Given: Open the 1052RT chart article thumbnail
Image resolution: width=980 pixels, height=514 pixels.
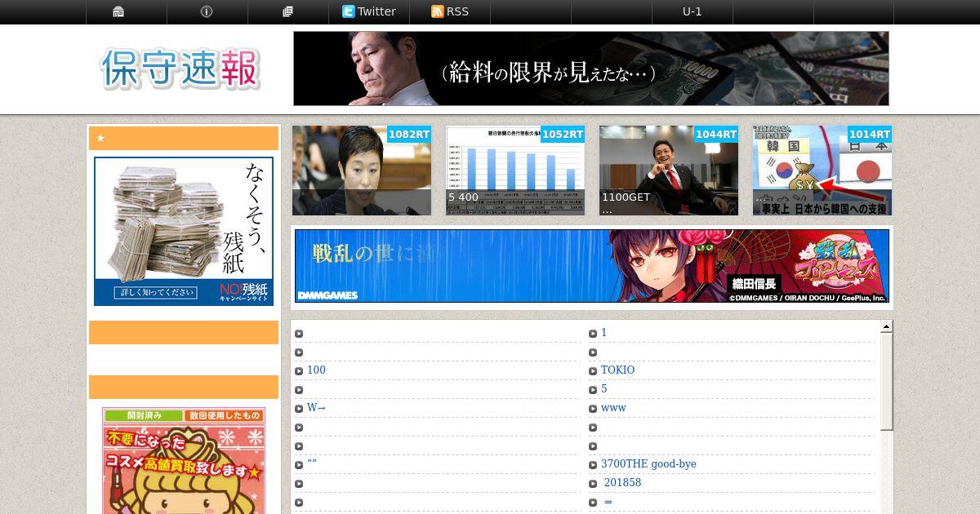Looking at the screenshot, I should click(515, 171).
